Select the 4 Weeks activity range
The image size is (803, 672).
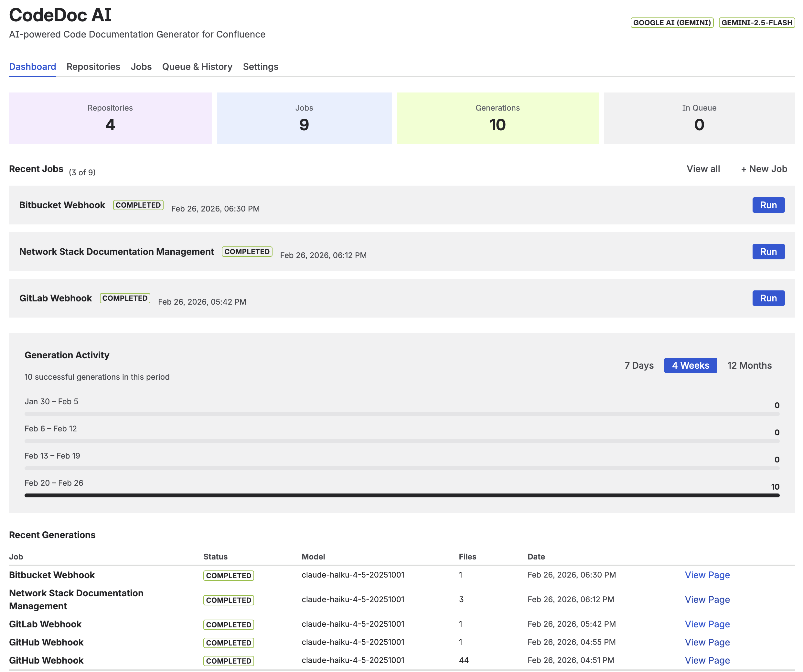pos(691,365)
